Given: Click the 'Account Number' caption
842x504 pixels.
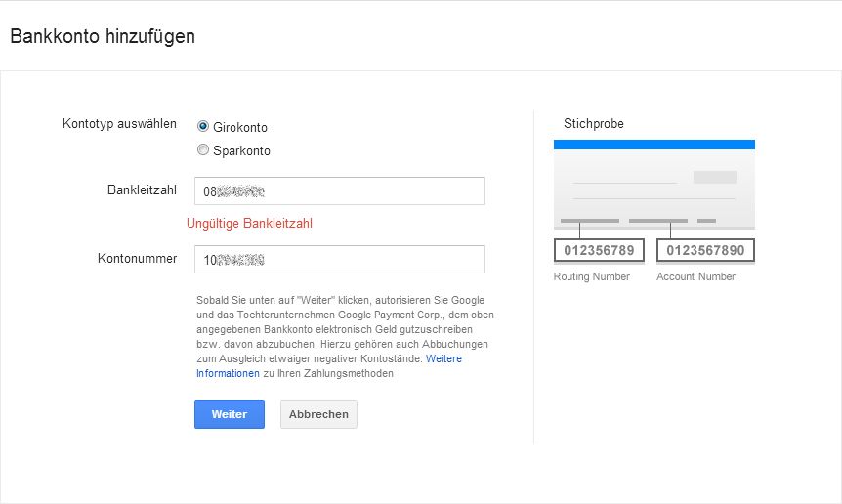Looking at the screenshot, I should (x=695, y=276).
